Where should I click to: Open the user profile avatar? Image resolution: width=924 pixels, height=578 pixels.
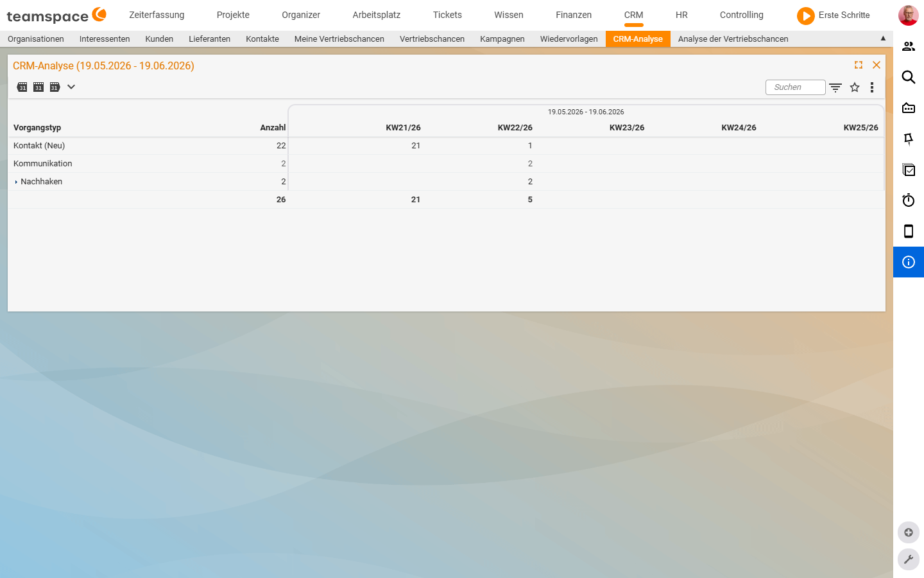(909, 15)
